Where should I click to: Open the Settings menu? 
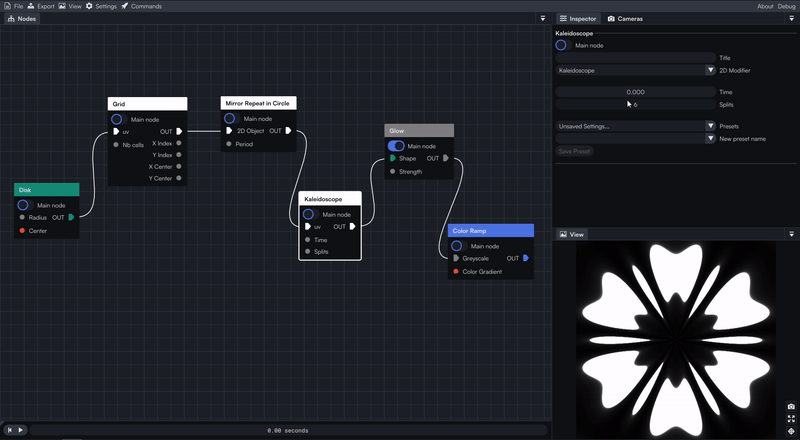coord(101,6)
